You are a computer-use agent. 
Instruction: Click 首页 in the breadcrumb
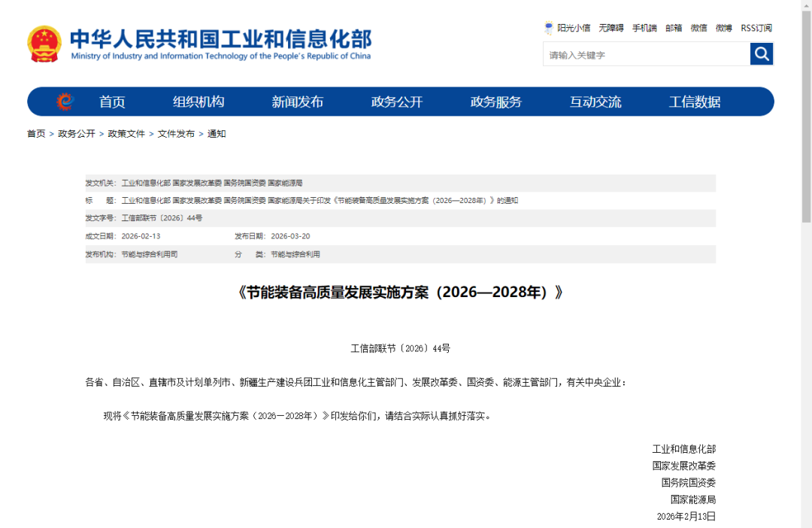tap(36, 134)
